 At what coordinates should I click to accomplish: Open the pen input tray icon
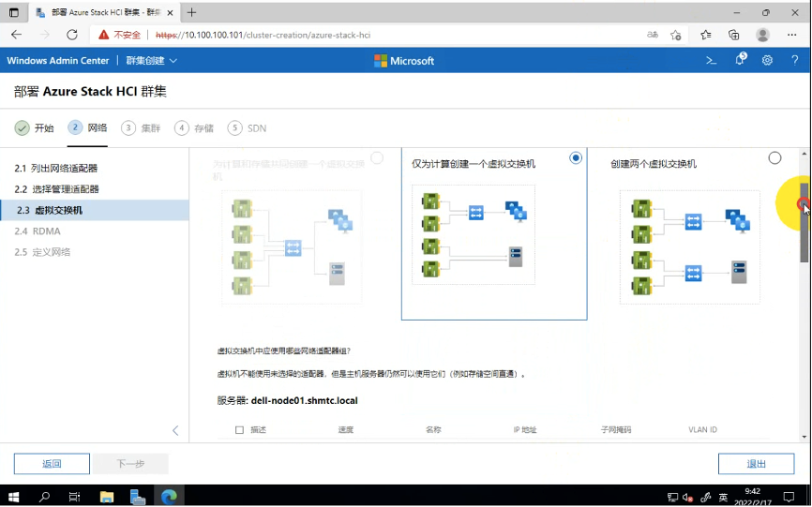coord(705,498)
